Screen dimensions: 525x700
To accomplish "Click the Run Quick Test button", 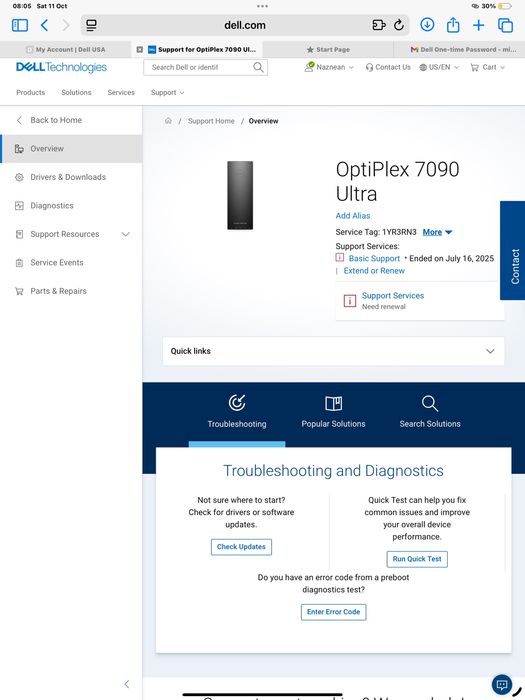I will pos(417,559).
